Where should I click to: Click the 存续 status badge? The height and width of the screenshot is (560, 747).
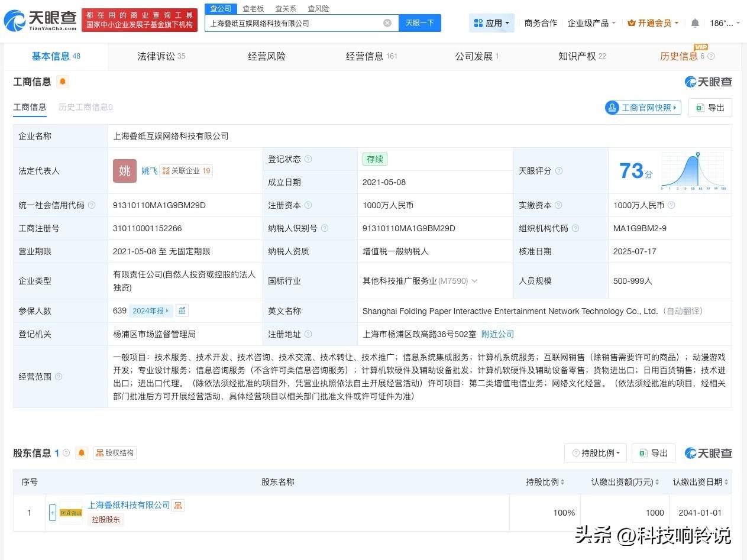[x=375, y=159]
